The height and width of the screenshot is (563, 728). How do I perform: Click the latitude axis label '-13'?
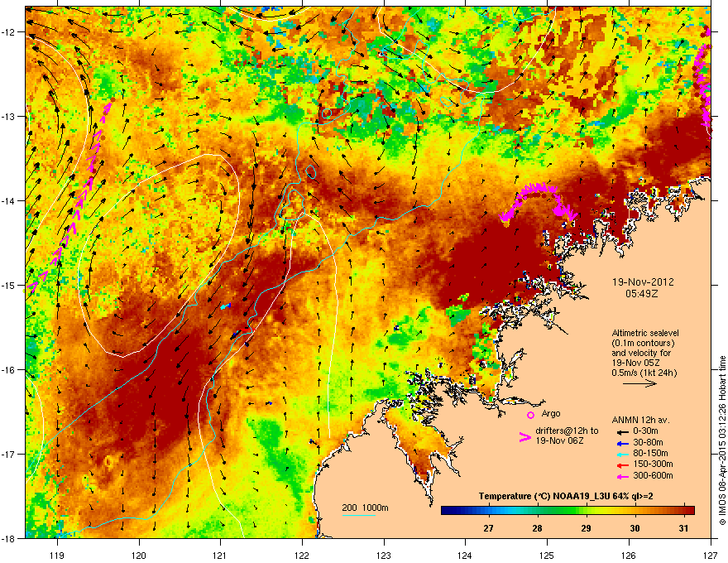(8, 117)
